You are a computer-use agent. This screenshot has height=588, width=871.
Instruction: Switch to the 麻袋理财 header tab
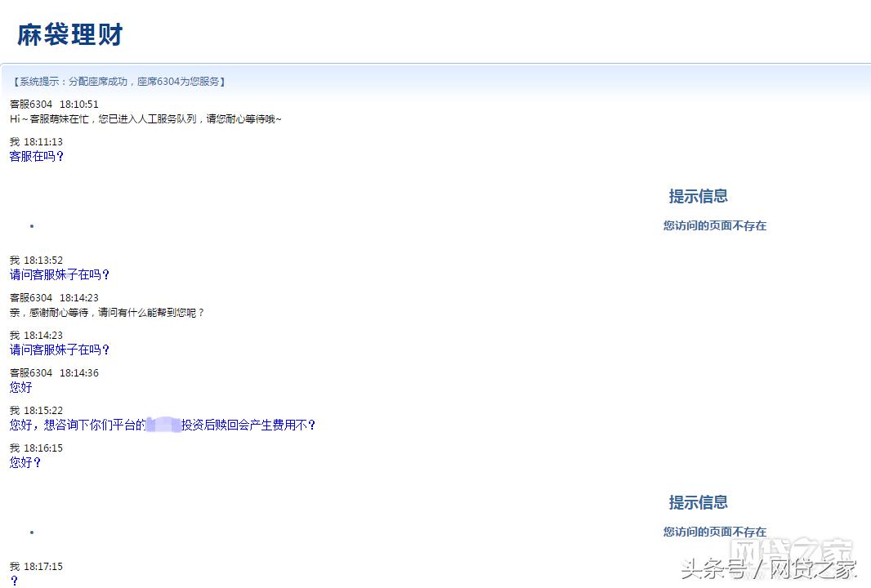pos(68,33)
